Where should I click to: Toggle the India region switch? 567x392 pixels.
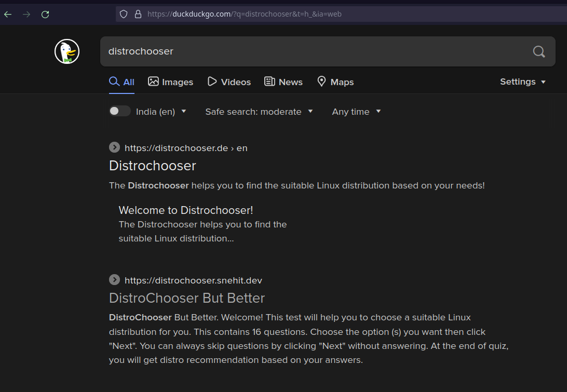[120, 111]
